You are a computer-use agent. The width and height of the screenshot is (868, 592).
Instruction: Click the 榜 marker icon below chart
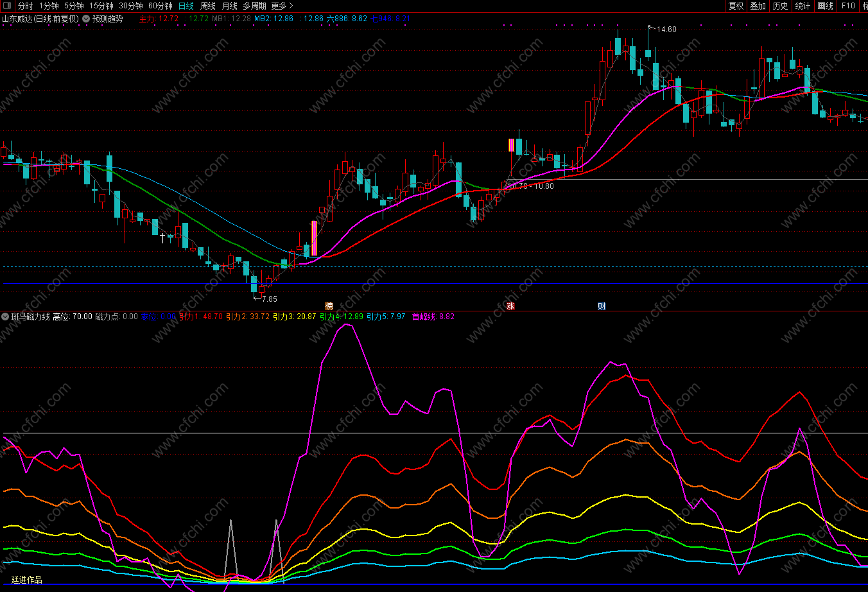[x=329, y=306]
